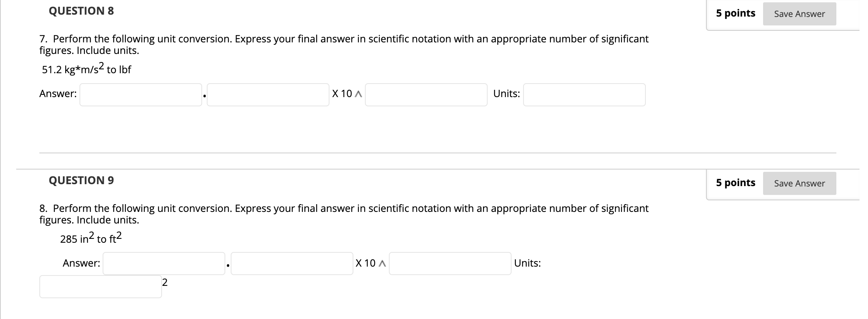Click the first answer field for Question 8

(x=140, y=94)
